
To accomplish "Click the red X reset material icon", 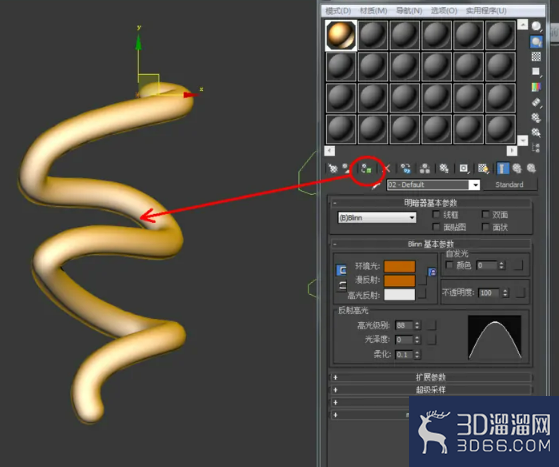I will pos(387,168).
